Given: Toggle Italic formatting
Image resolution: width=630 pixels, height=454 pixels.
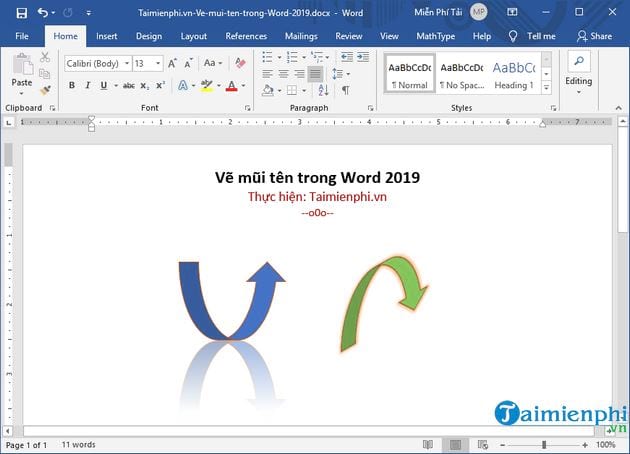Looking at the screenshot, I should tap(88, 85).
